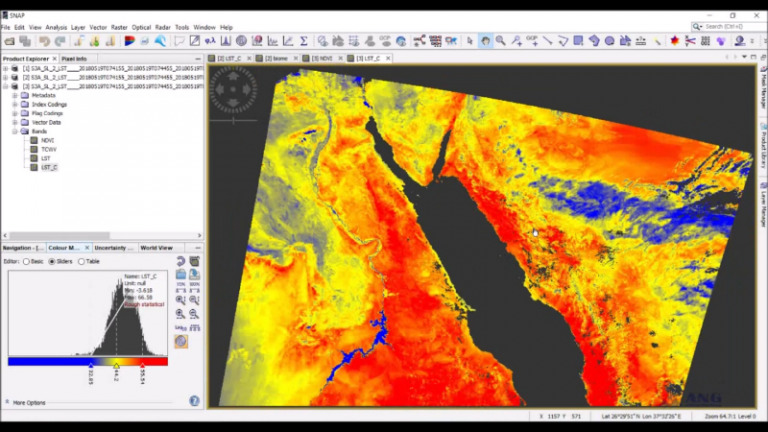
Task: Select the NDVI band in tree
Action: 47,140
